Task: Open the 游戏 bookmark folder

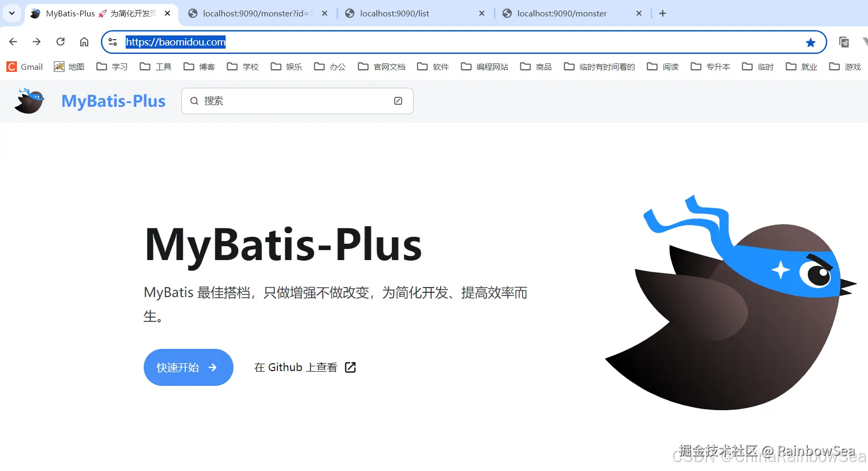Action: coord(845,67)
